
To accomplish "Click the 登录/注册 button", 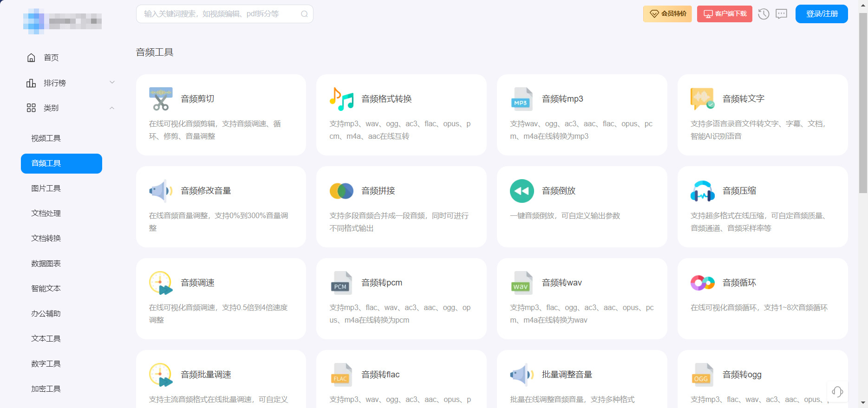I will point(822,14).
